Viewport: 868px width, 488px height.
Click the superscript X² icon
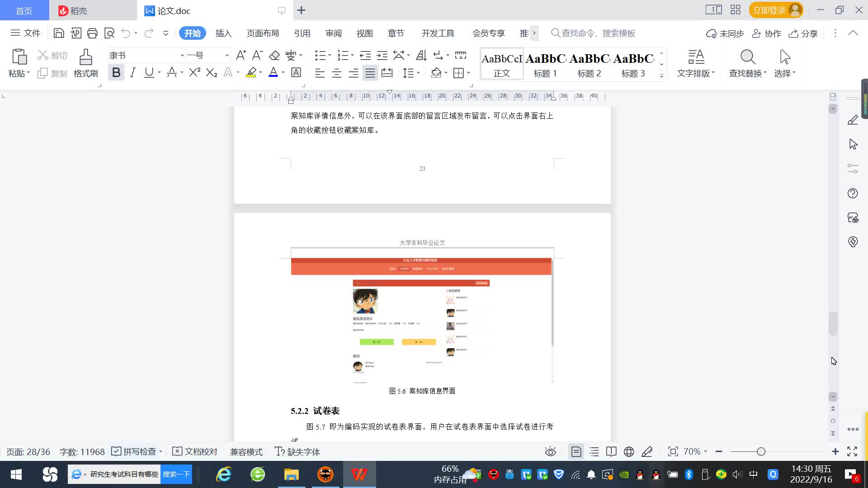coord(194,73)
